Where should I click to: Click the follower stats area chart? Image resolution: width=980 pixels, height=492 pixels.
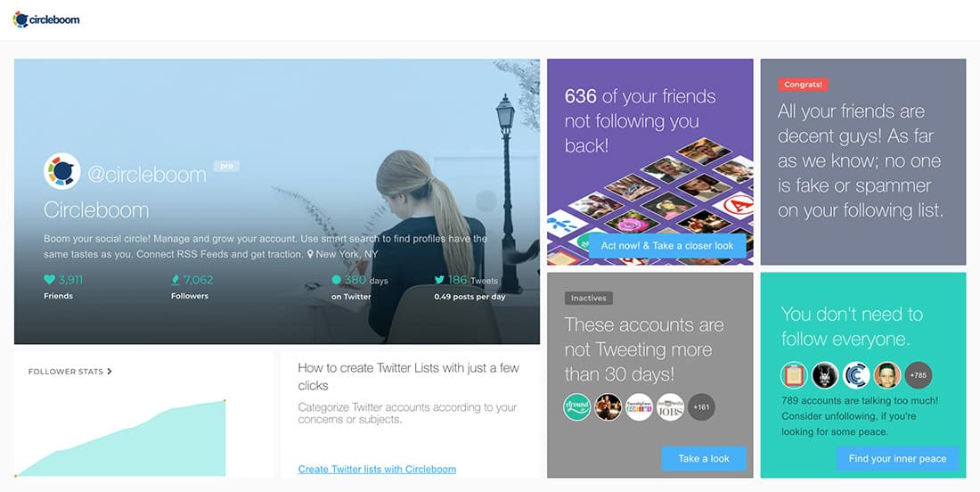[120, 439]
